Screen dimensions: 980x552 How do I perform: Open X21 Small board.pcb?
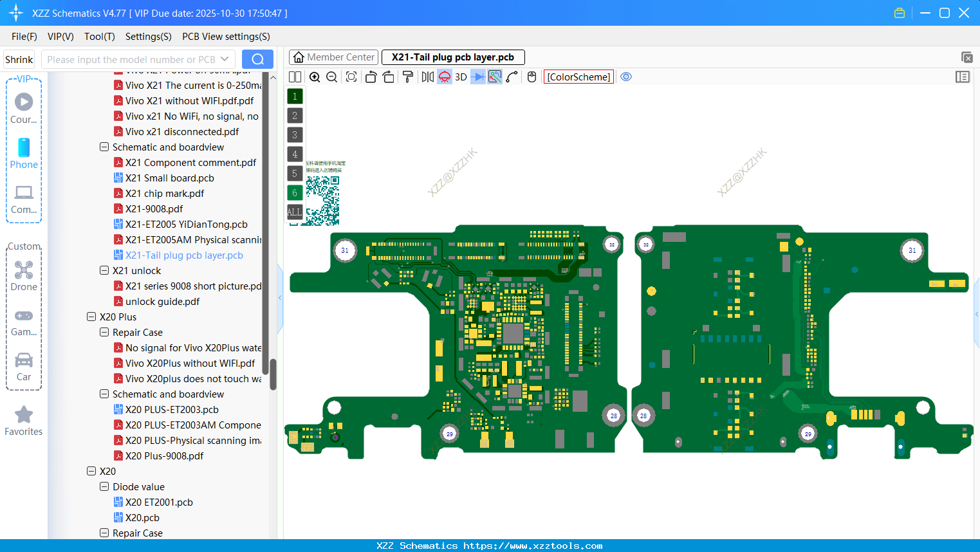coord(170,178)
